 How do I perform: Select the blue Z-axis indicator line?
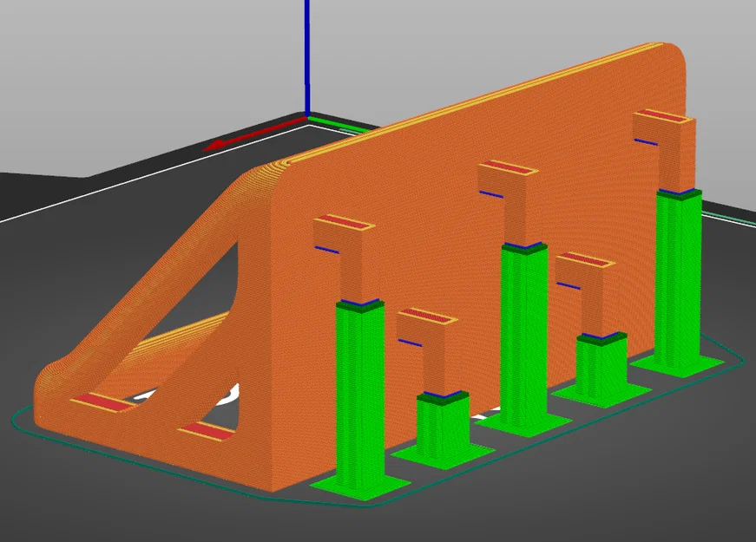pyautogui.click(x=308, y=52)
